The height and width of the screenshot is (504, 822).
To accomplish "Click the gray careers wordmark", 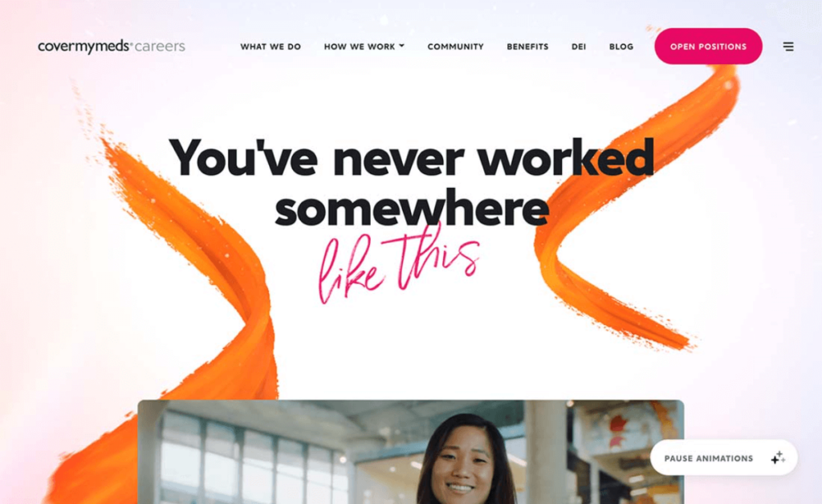I will tap(160, 47).
